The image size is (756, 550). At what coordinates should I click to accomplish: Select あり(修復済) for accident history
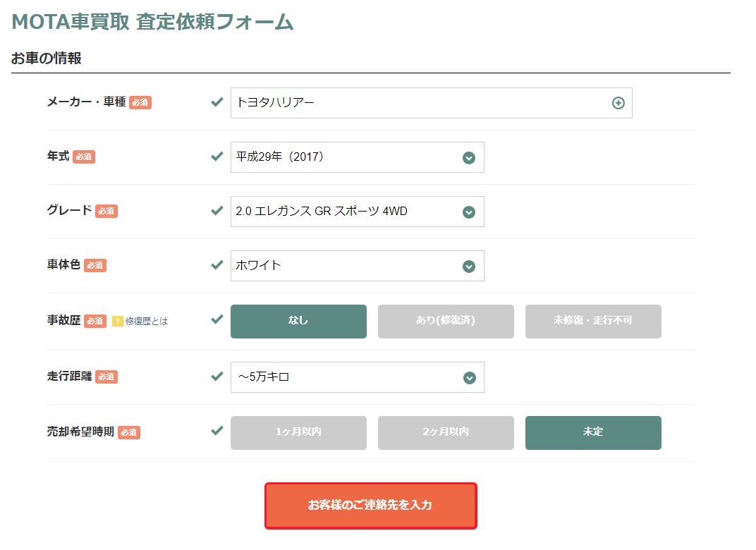(446, 321)
